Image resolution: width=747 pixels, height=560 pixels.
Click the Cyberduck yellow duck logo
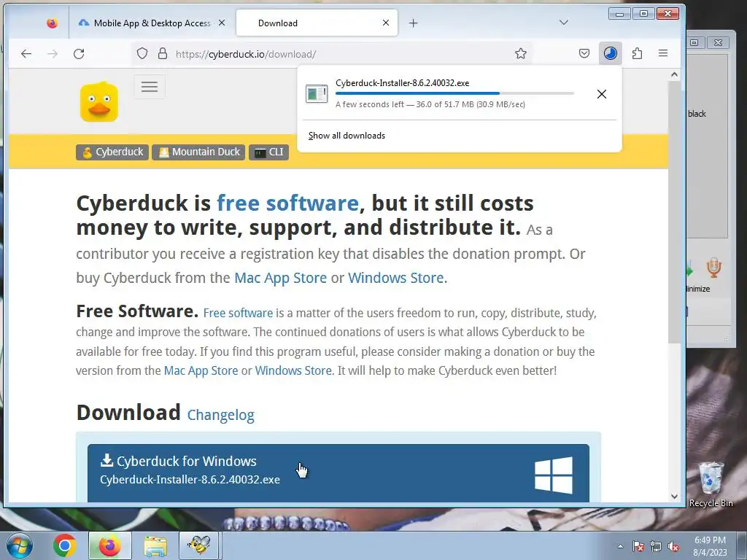click(99, 102)
